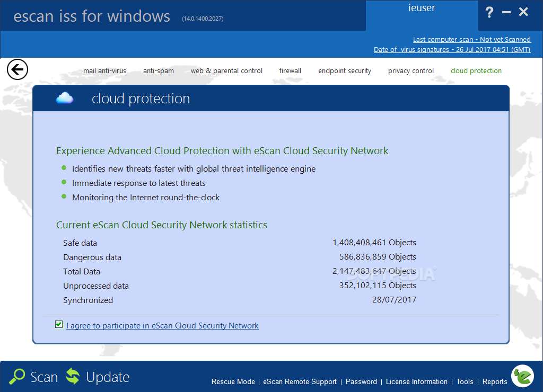Uncheck the participate in Cloud Network checkbox

(x=59, y=325)
